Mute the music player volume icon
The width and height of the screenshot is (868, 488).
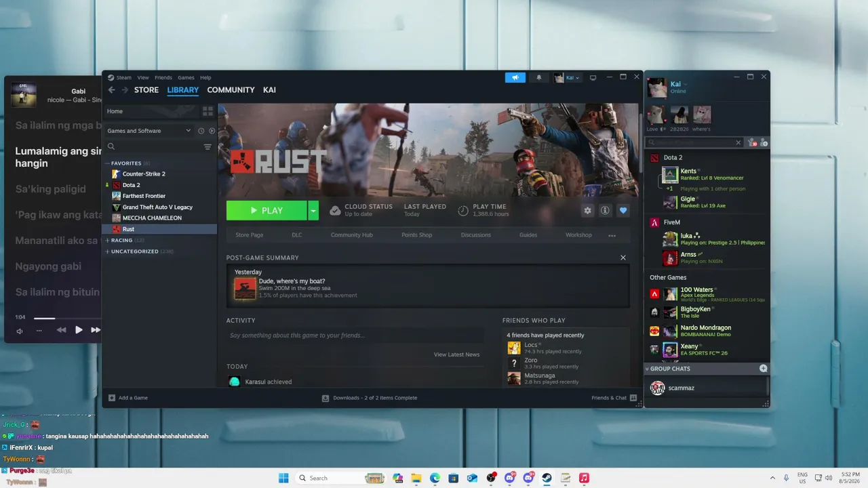(20, 331)
